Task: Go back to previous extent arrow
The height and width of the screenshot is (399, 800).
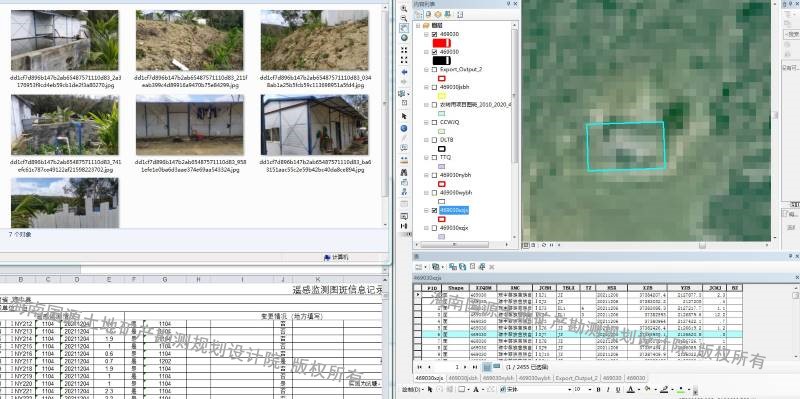Action: click(404, 72)
